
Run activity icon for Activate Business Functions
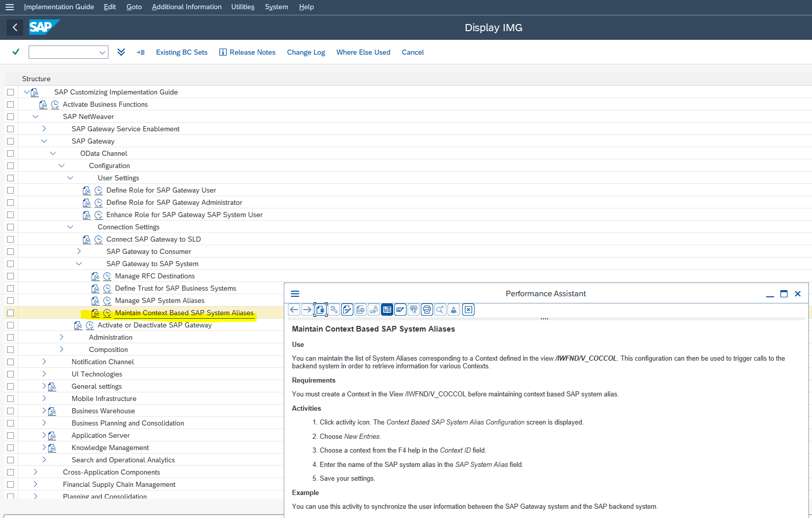(55, 104)
